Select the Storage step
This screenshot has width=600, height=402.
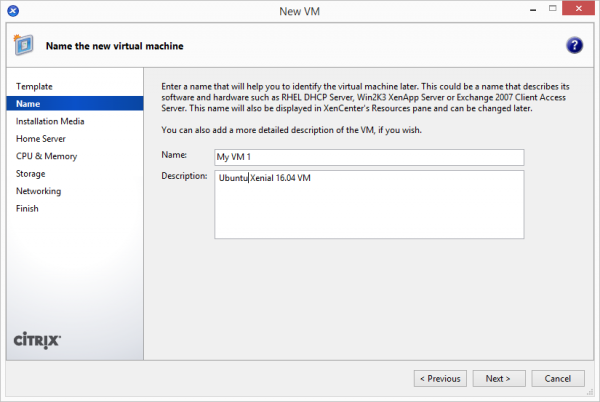31,174
